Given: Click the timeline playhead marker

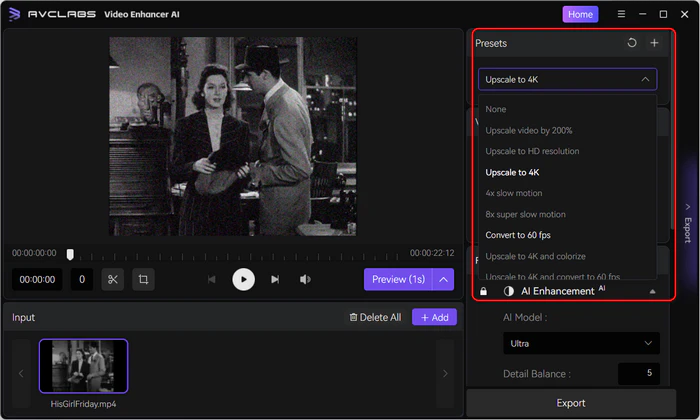Looking at the screenshot, I should pos(70,254).
